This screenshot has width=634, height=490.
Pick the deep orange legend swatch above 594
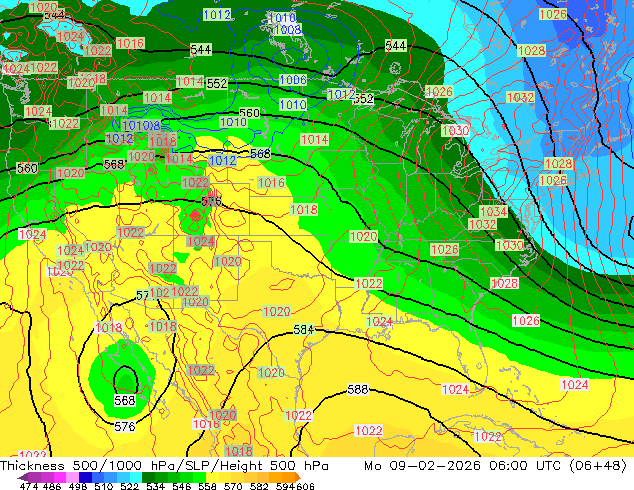(288, 477)
